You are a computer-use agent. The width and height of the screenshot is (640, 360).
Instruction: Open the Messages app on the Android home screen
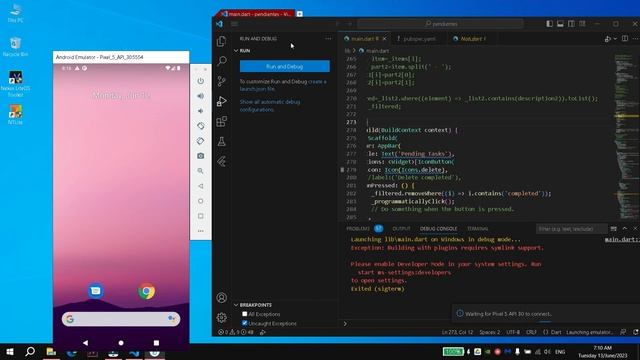click(96, 291)
